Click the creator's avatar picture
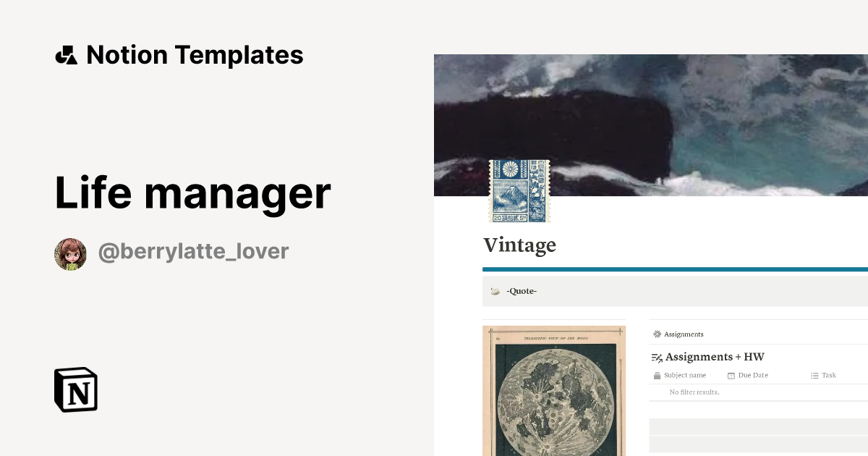The image size is (868, 456). pyautogui.click(x=70, y=253)
